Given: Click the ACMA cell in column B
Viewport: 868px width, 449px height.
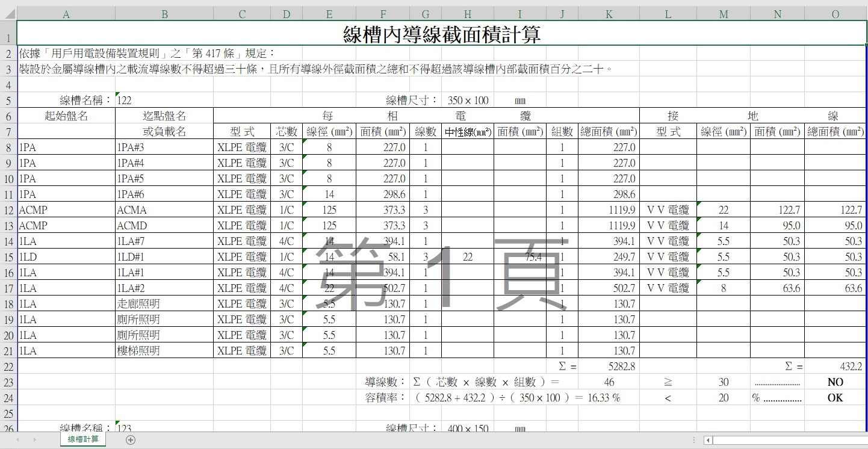Looking at the screenshot, I should (164, 210).
